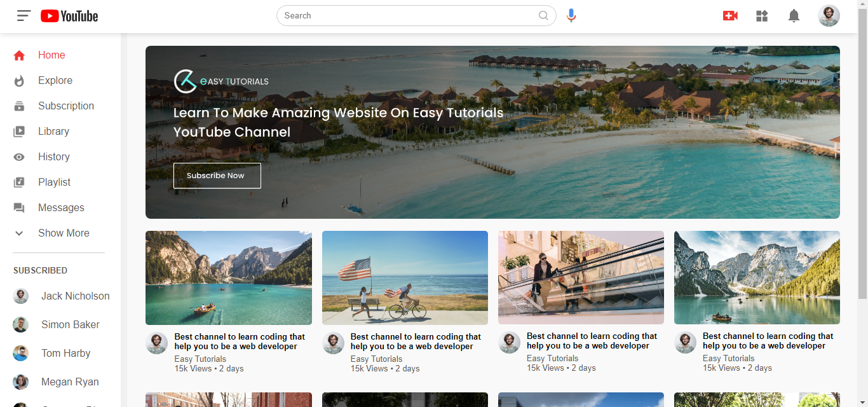
Task: Expand the Show More sidebar section
Action: pos(63,233)
